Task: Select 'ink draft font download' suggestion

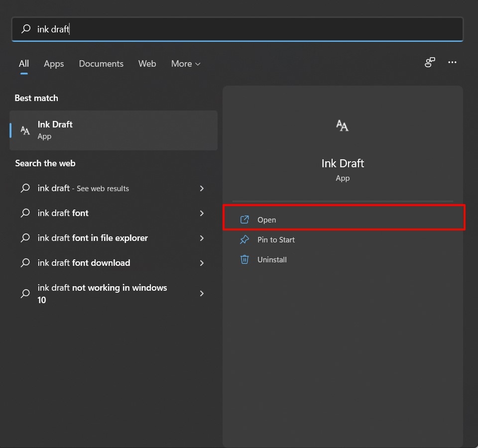Action: (x=114, y=263)
